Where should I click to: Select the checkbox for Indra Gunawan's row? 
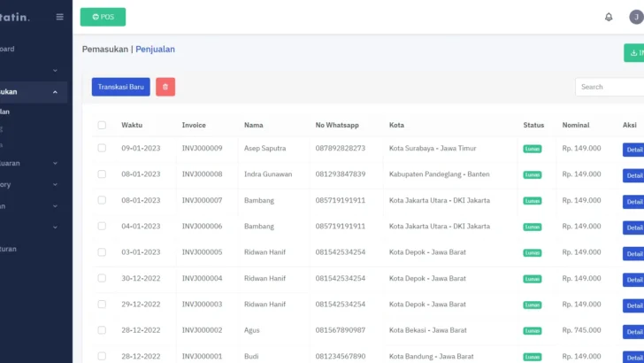tap(102, 174)
